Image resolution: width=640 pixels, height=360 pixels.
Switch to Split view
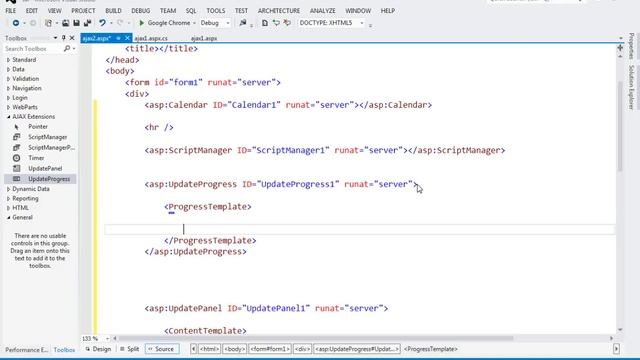(x=129, y=349)
